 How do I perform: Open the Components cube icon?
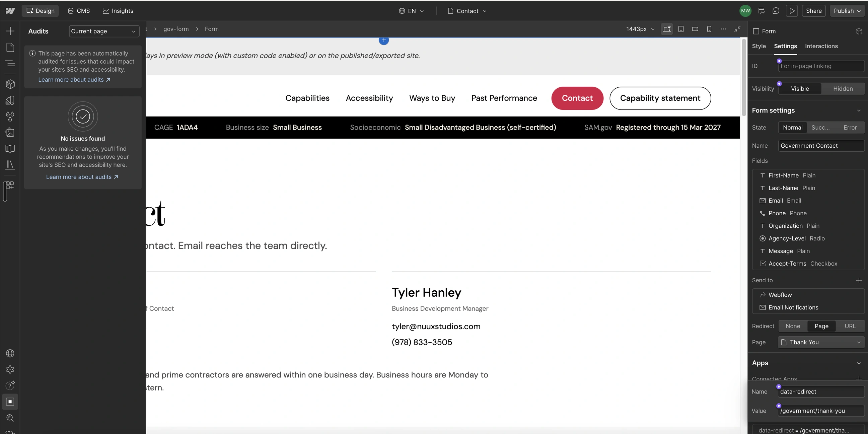coord(10,84)
